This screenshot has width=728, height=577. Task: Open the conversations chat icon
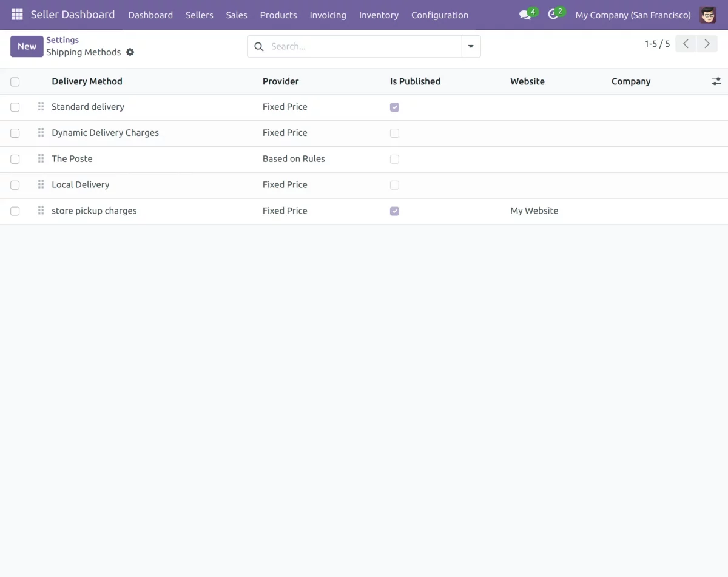pos(525,15)
